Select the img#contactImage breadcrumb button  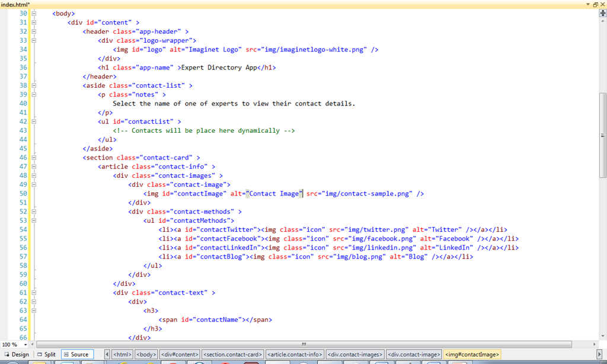coord(472,354)
